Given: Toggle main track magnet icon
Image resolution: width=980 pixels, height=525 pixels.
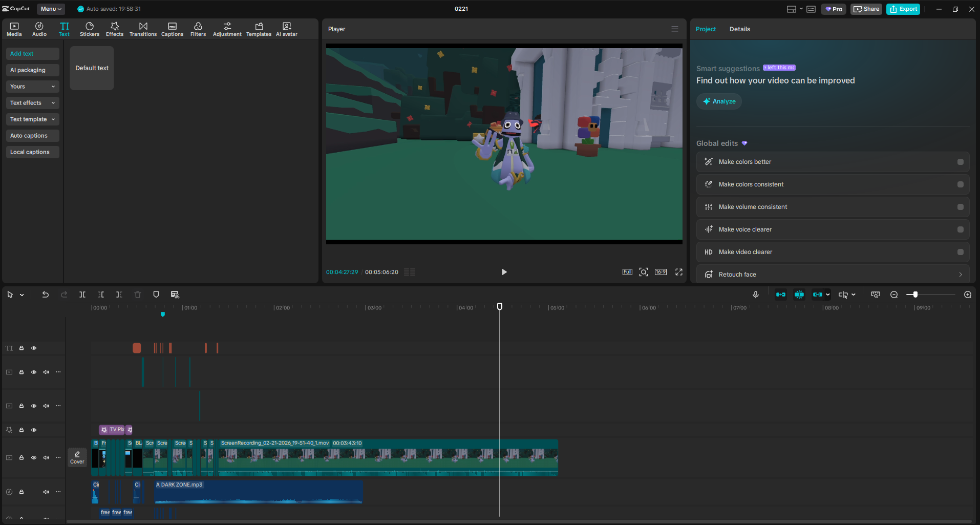Looking at the screenshot, I should tap(781, 295).
